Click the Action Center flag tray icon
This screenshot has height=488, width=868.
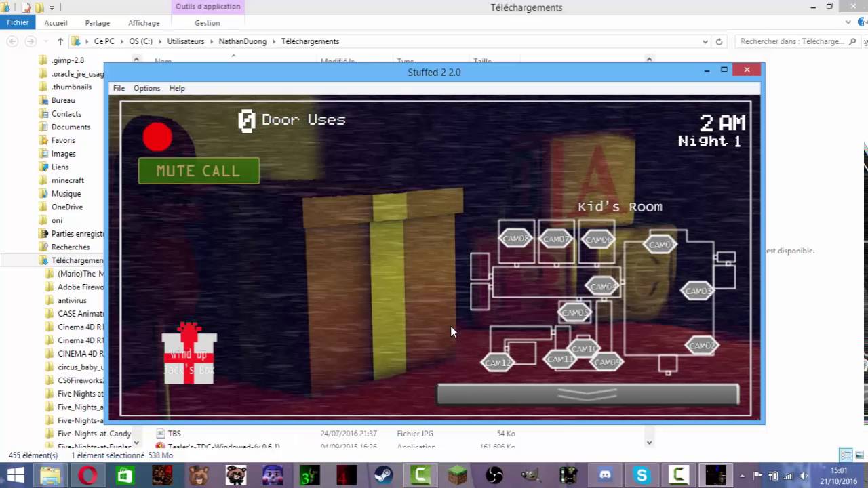(x=757, y=475)
